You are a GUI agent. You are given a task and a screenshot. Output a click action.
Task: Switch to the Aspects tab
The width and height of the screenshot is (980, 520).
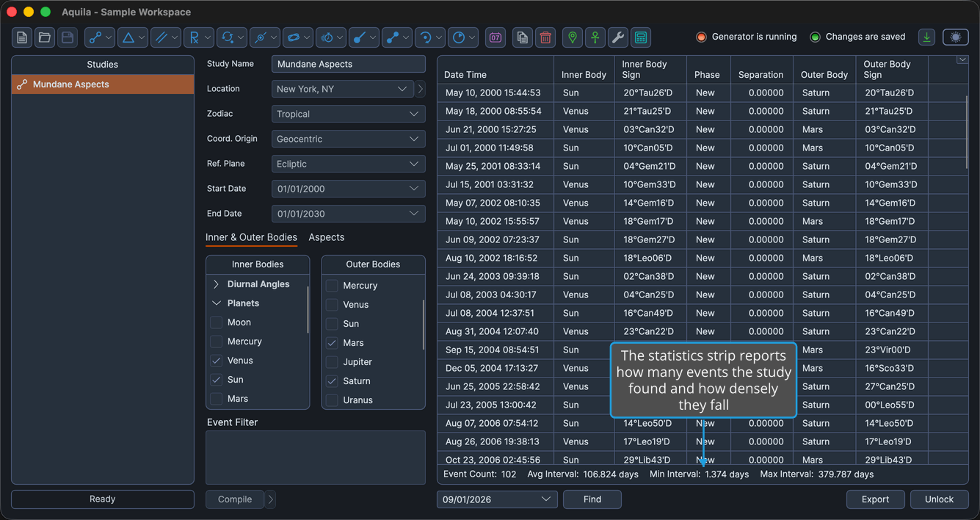[x=327, y=237]
